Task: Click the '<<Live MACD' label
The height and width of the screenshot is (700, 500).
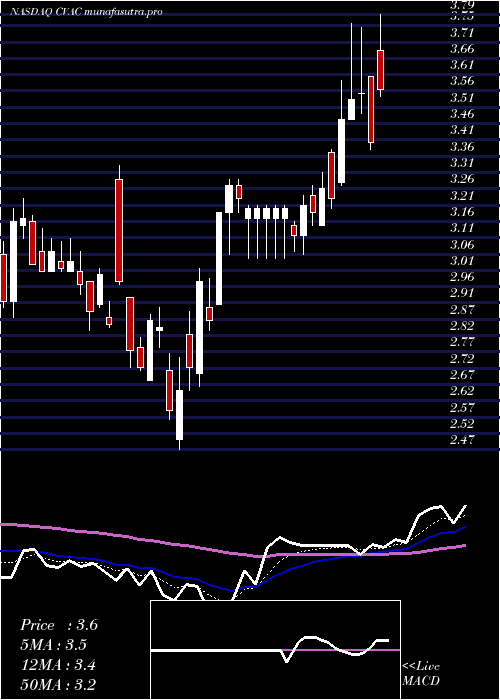Action: 421,673
